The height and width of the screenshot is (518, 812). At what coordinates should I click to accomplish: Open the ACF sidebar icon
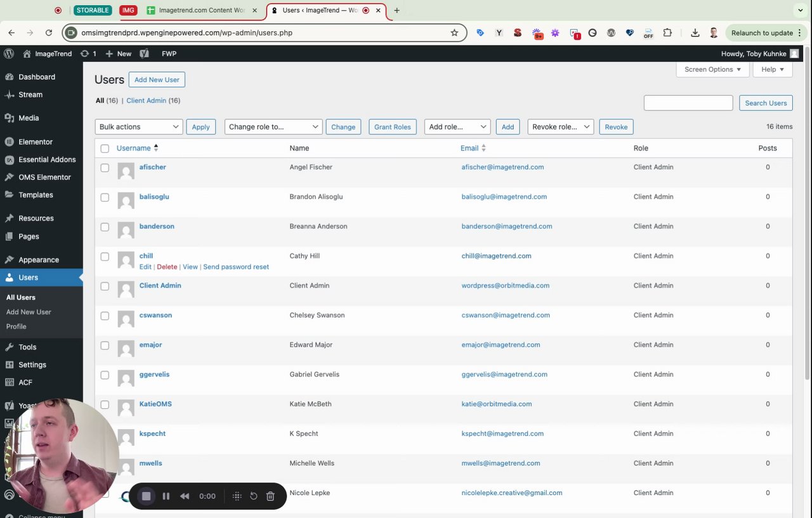point(9,382)
